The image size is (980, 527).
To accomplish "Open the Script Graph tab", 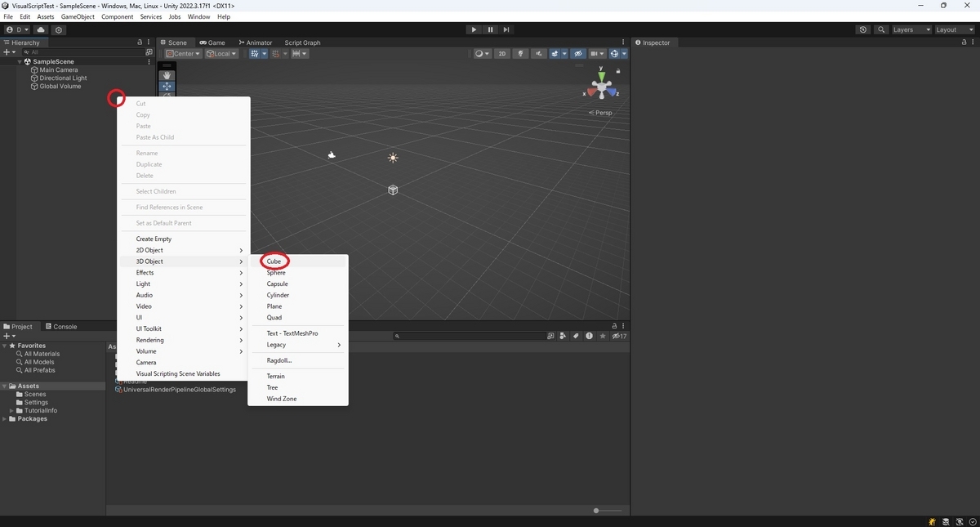I will [302, 42].
